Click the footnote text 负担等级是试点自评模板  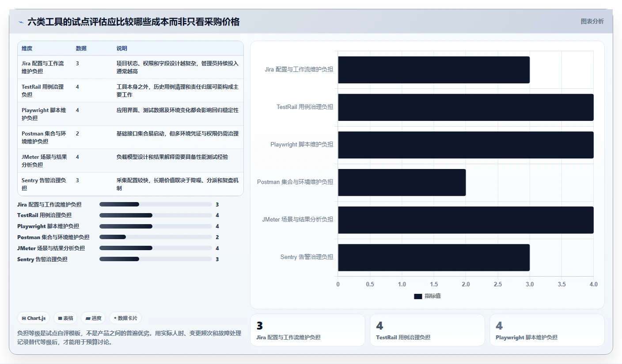tap(129, 338)
